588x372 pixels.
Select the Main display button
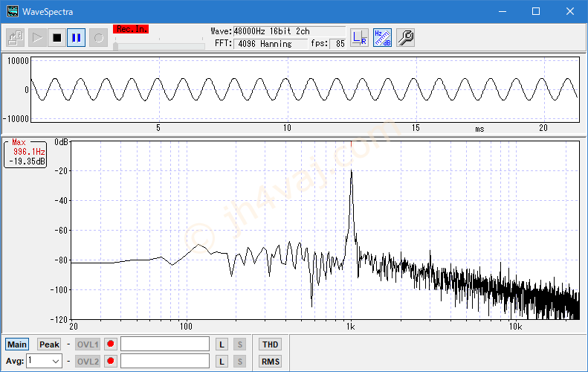pos(17,344)
